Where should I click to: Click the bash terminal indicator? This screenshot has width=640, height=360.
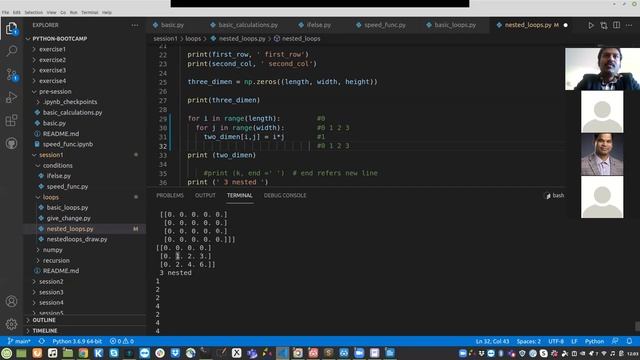click(554, 196)
